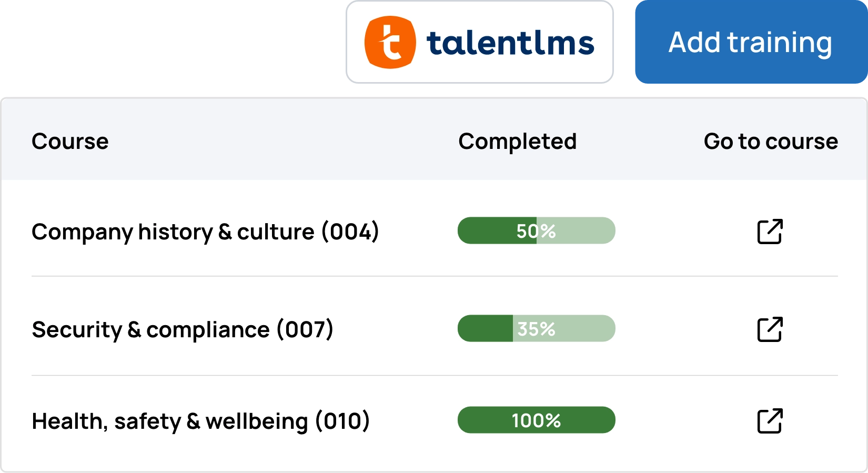Click the orange TalentLMS logo icon

coord(390,43)
